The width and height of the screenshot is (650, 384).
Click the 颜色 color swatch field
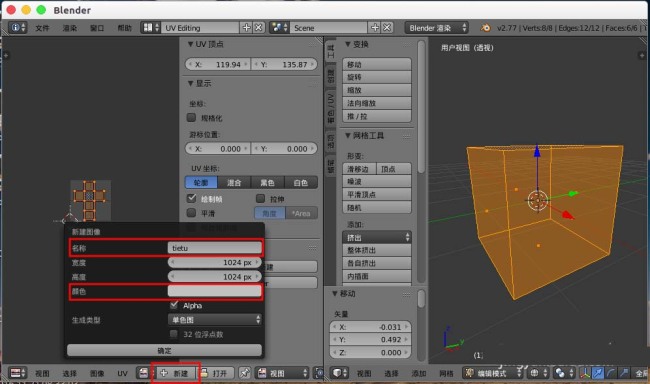[x=215, y=291]
